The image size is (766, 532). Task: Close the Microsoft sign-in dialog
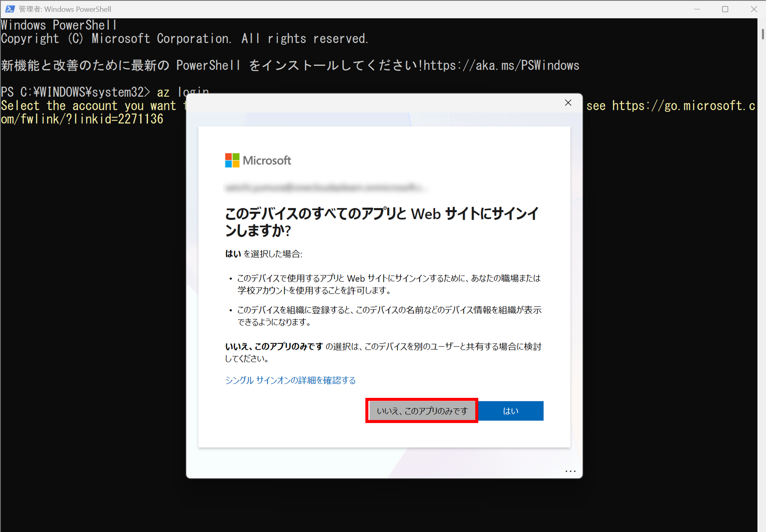[x=568, y=103]
